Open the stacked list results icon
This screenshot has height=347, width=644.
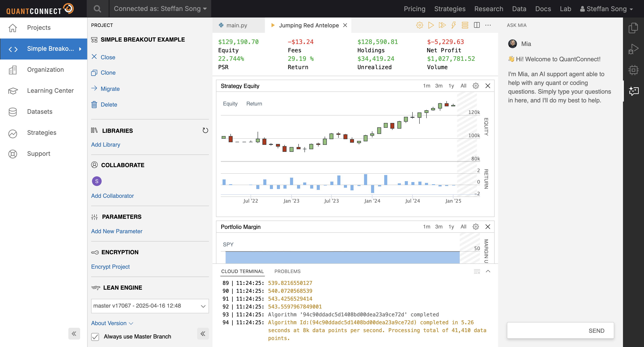[465, 25]
